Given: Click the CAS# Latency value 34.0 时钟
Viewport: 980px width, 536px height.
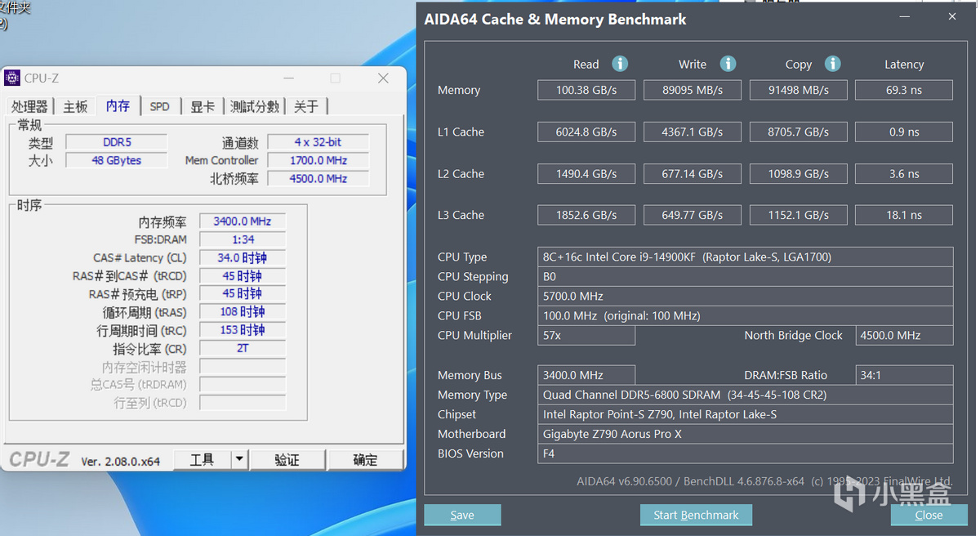Looking at the screenshot, I should [x=243, y=258].
